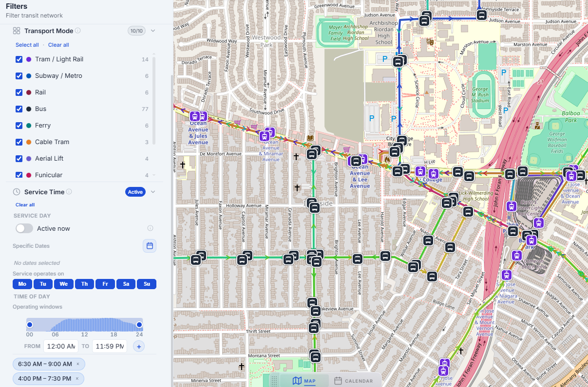Click the George M. Rush Stadium label

pos(480,95)
